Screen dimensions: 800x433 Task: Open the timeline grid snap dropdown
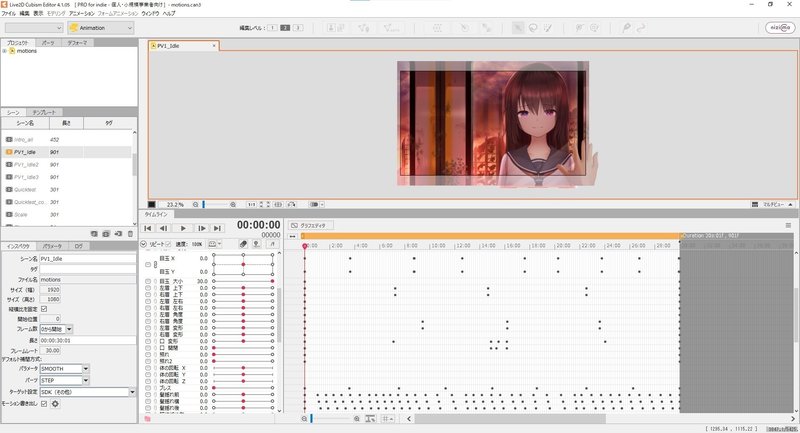pyautogui.click(x=388, y=419)
